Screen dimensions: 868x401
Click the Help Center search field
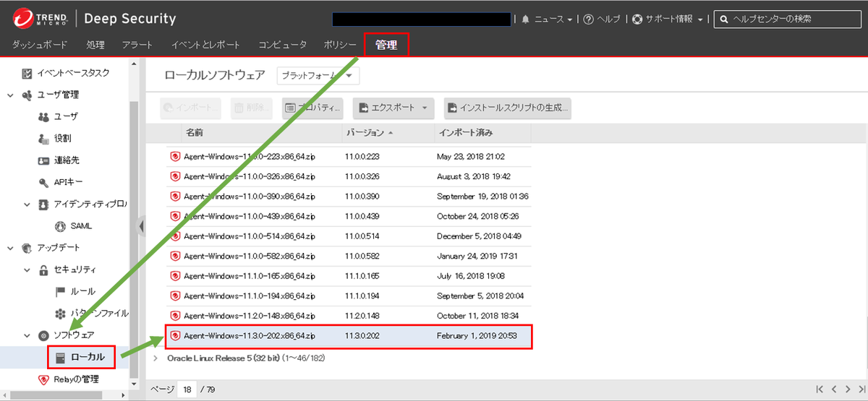(x=791, y=20)
